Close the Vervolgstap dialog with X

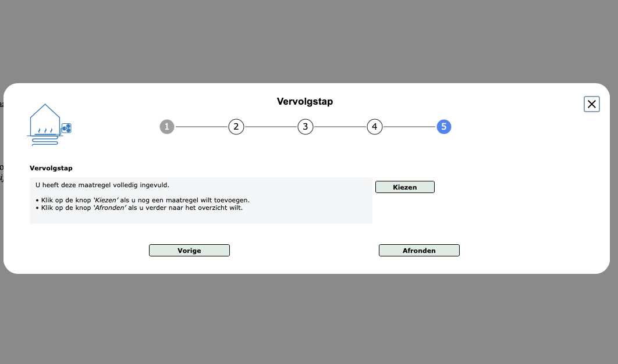[x=591, y=104]
